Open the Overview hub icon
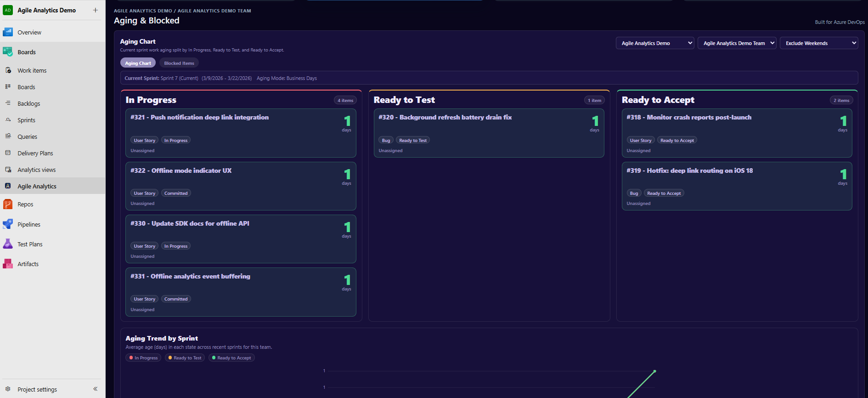 point(8,32)
